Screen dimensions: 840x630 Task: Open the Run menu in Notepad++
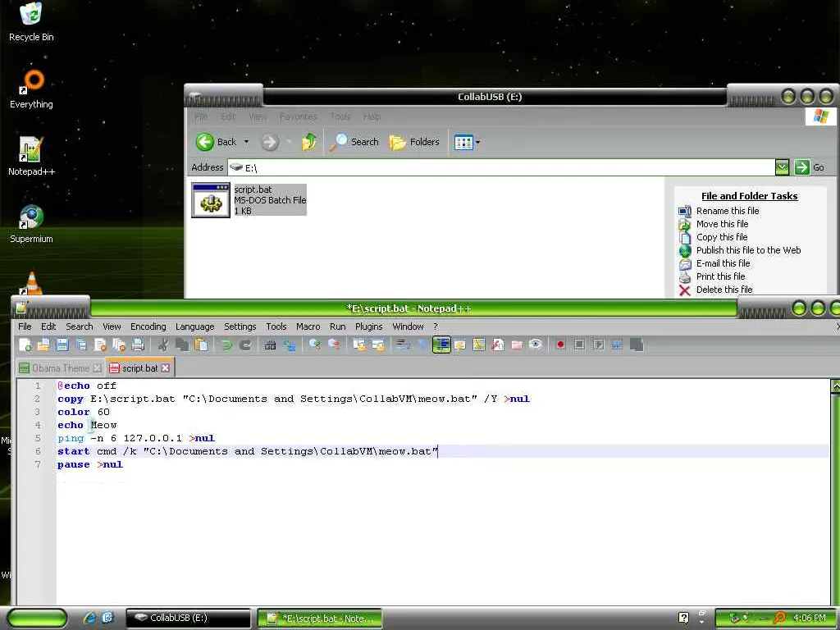click(x=337, y=326)
